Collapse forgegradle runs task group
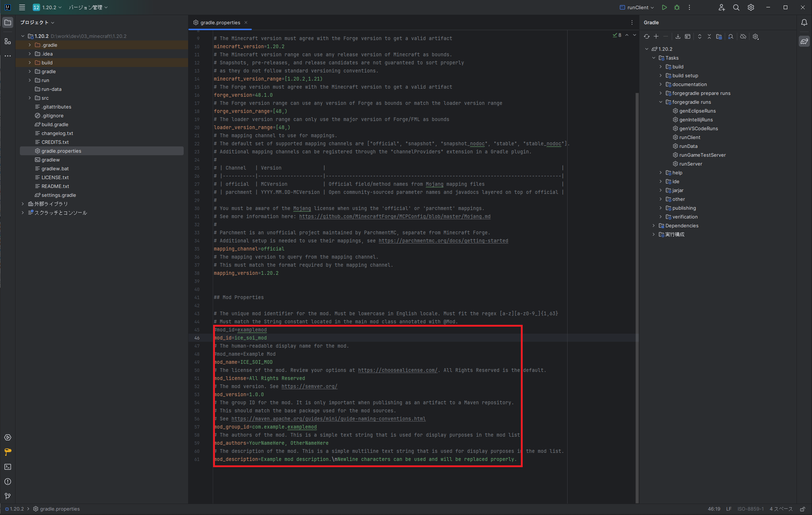 [661, 102]
